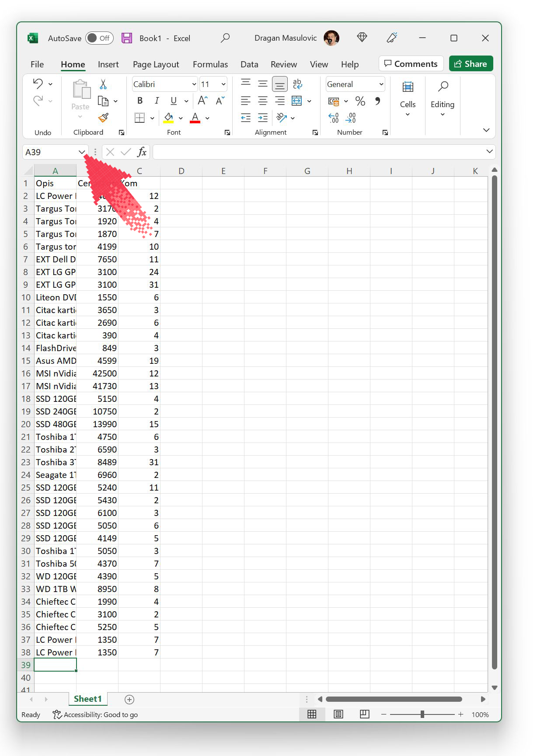
Task: Click Align Left icon
Action: pos(246,101)
